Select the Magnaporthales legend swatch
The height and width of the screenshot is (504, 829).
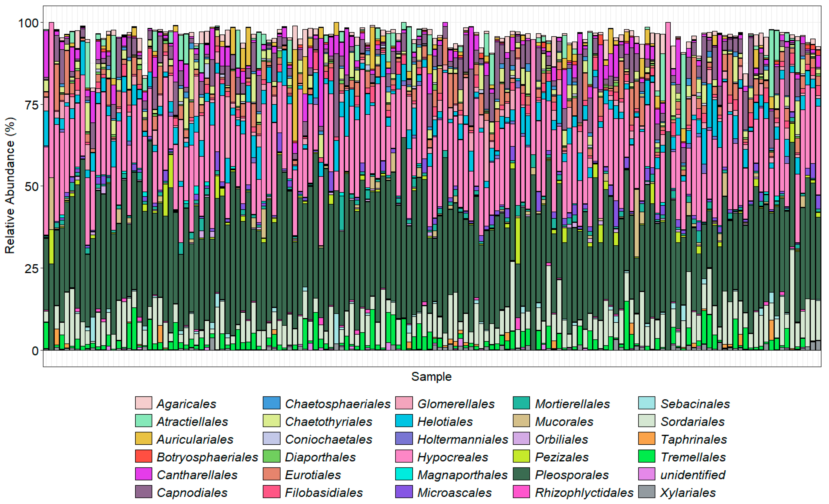pyautogui.click(x=404, y=474)
